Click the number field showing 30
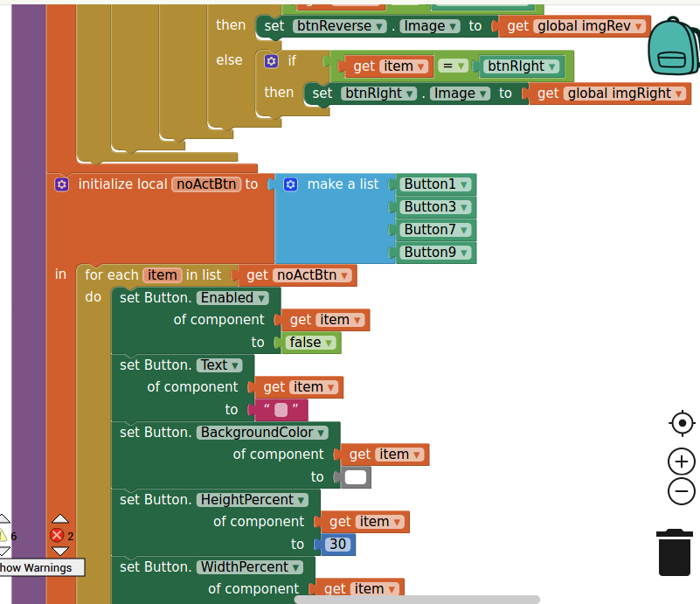The height and width of the screenshot is (604, 700). coord(337,545)
